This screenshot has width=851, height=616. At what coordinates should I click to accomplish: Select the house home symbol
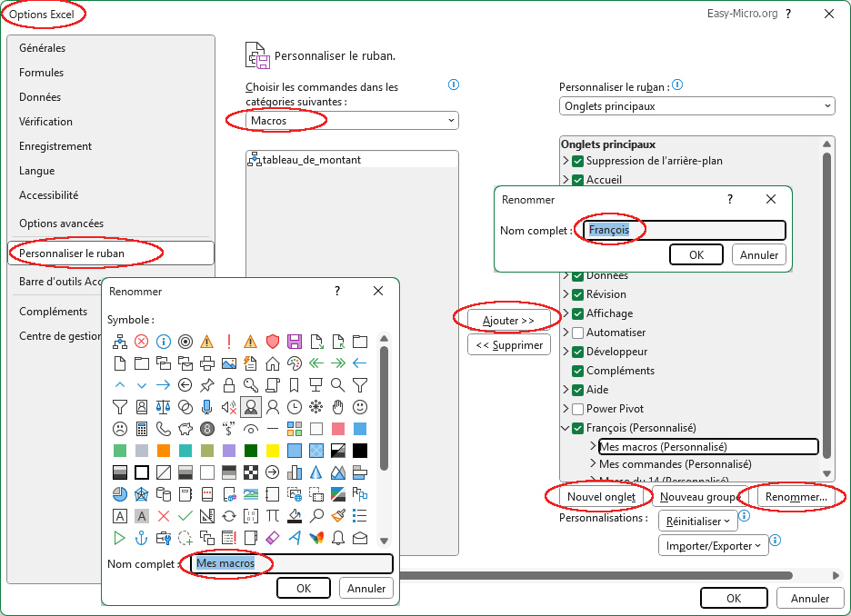(273, 363)
